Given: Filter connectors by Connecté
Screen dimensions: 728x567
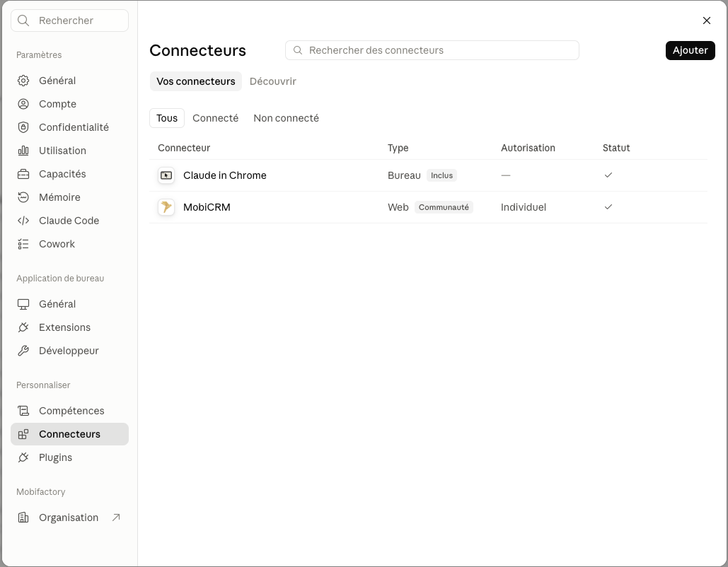Looking at the screenshot, I should click(215, 118).
